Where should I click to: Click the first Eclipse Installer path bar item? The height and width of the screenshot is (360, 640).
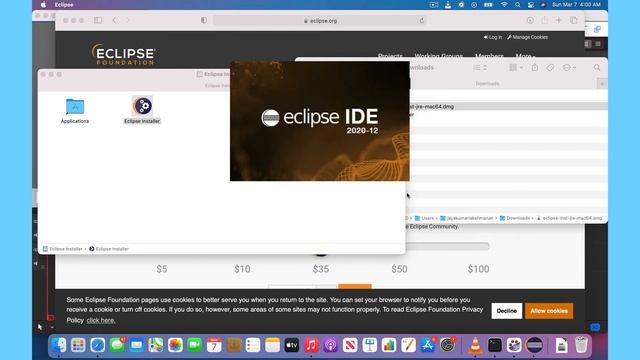[62, 249]
